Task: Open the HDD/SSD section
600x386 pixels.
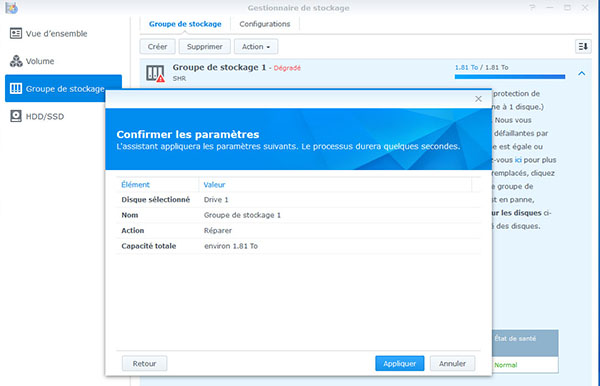Action: [x=37, y=116]
